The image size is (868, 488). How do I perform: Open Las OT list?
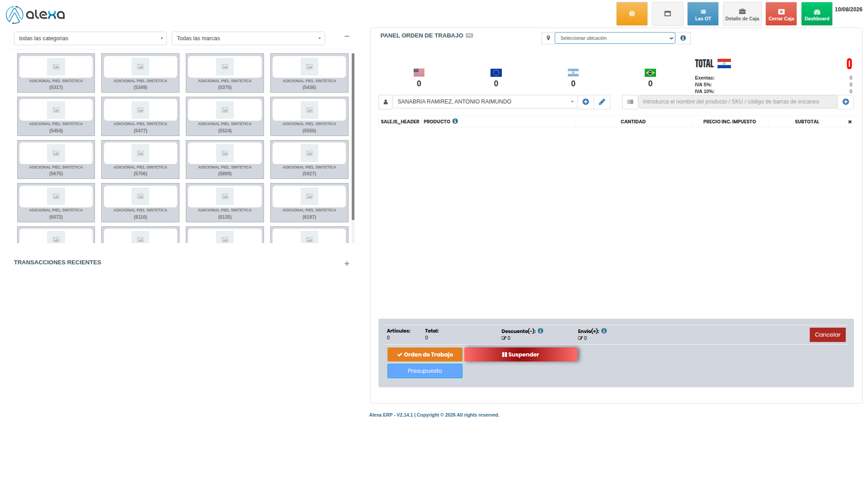703,14
